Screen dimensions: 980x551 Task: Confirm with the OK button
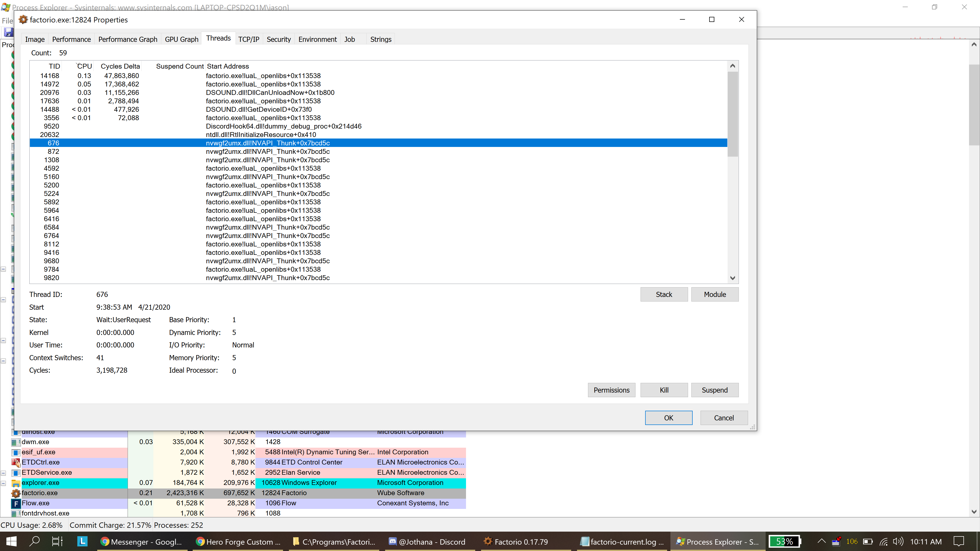click(x=668, y=418)
